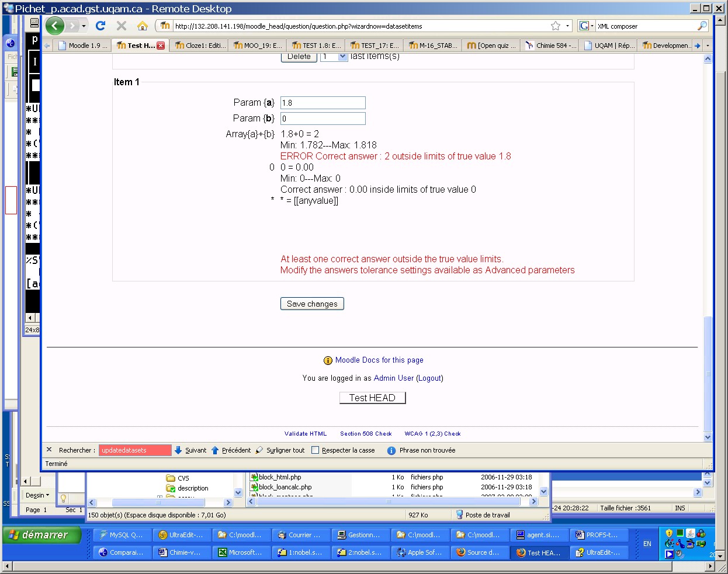Open address bar history dropdown
728x574 pixels.
point(567,26)
